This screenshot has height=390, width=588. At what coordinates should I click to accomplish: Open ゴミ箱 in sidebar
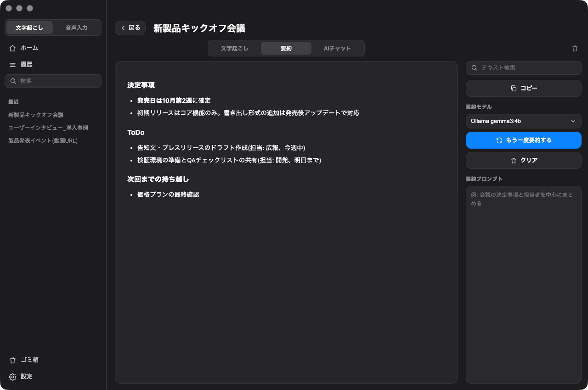click(x=53, y=360)
